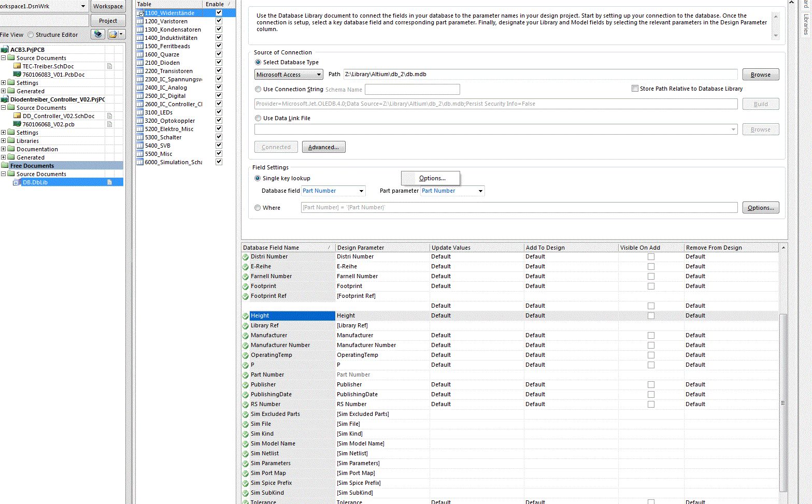
Task: Click the compile/layers icon button beside Structure Editor
Action: click(x=98, y=34)
